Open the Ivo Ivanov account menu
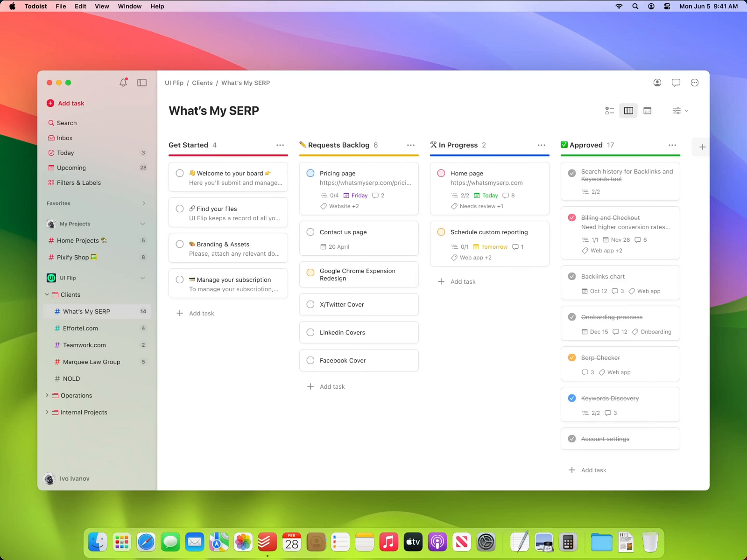This screenshot has width=747, height=560. (x=67, y=478)
